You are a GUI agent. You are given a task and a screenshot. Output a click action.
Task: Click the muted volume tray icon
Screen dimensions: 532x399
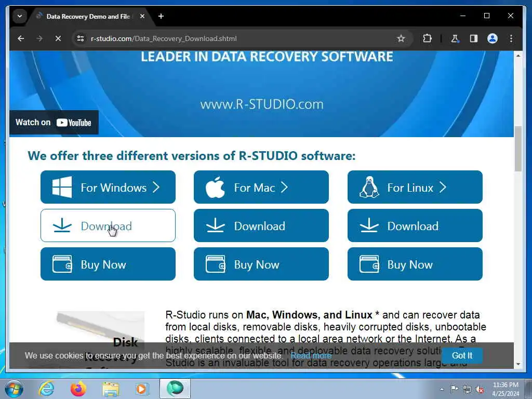pyautogui.click(x=480, y=390)
